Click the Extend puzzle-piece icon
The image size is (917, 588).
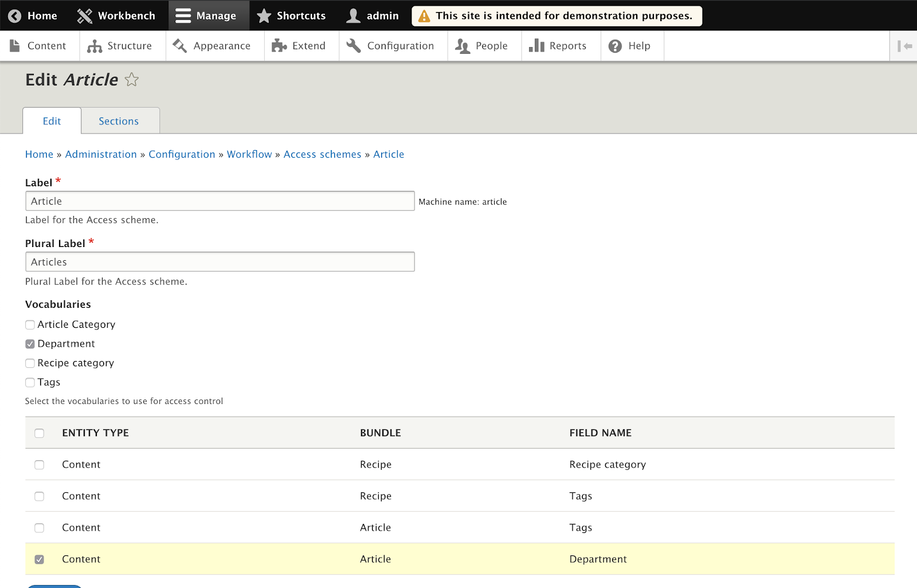(x=279, y=46)
